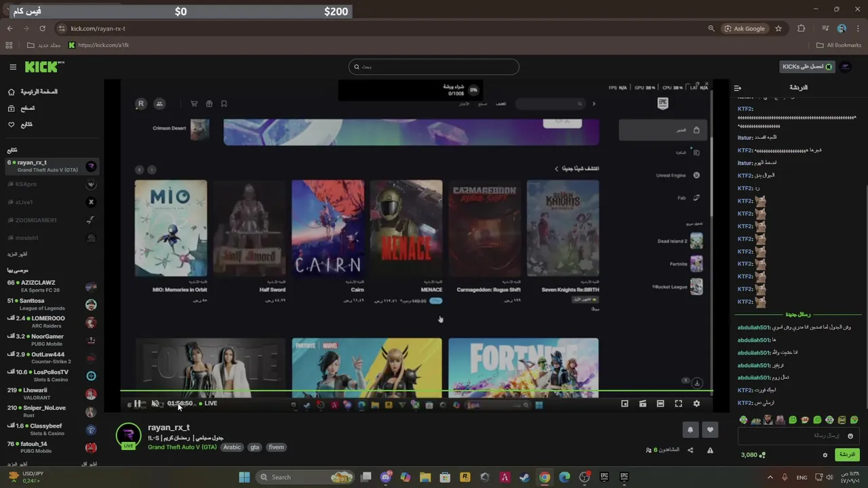Follow the channel with the heart button
This screenshot has height=488, width=868.
click(x=710, y=430)
